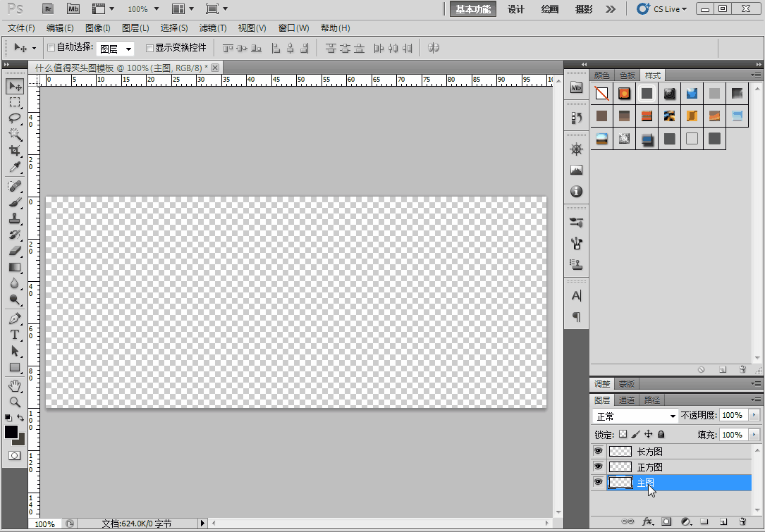Image resolution: width=765 pixels, height=532 pixels.
Task: Switch to the 设计 workspace
Action: (515, 9)
